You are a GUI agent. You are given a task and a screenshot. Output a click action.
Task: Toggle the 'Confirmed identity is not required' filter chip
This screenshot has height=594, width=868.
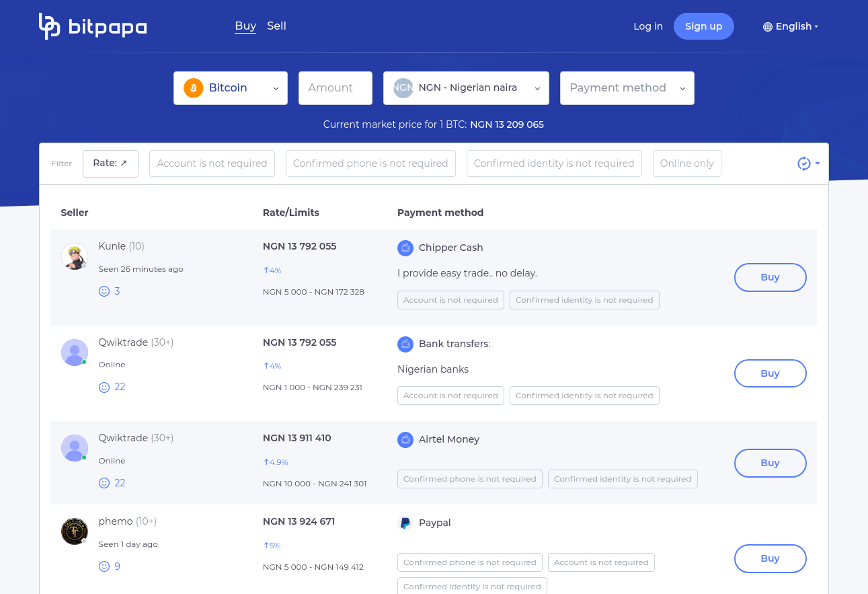coord(554,163)
